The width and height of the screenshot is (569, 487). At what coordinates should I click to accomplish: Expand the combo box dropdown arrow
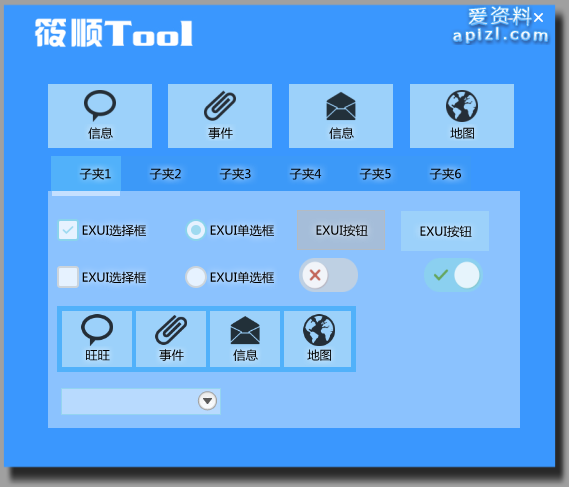click(207, 401)
